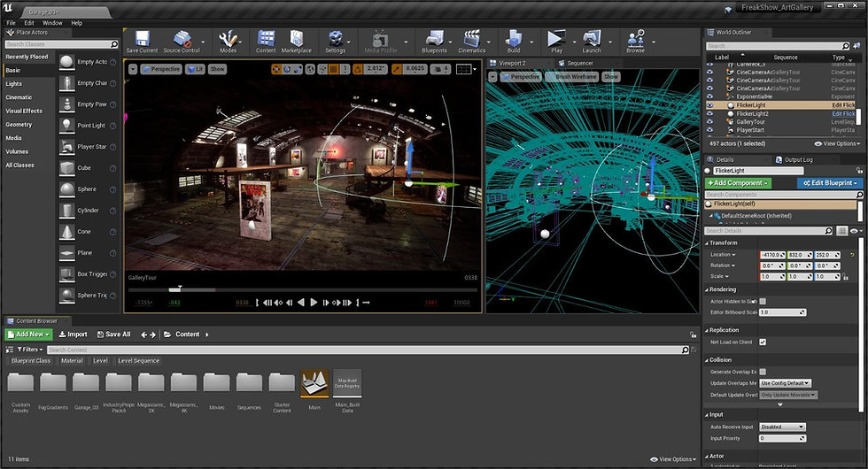Select the Point Light actor icon
The height and width of the screenshot is (469, 868).
67,126
